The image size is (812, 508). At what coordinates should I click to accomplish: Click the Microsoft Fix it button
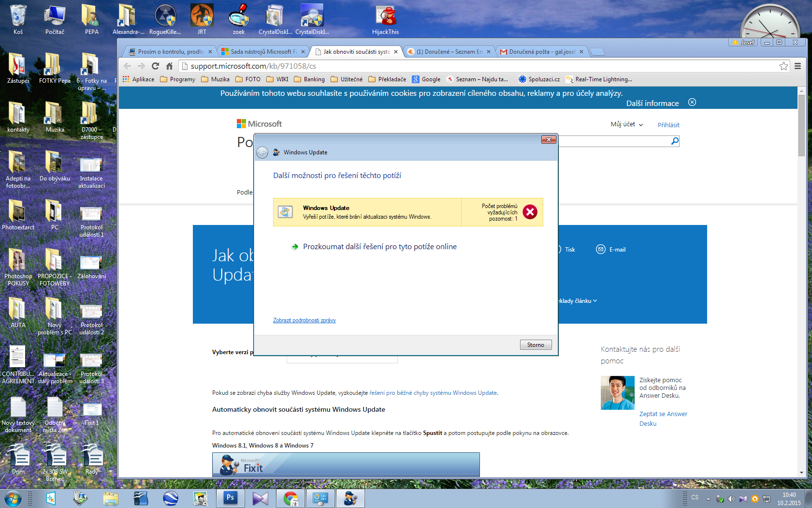click(346, 465)
